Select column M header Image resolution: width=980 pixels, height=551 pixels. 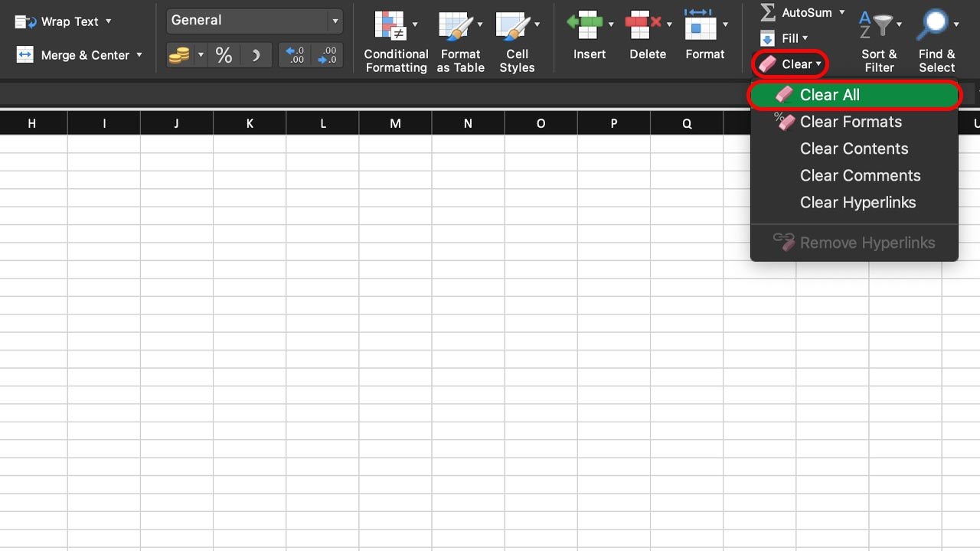click(395, 123)
